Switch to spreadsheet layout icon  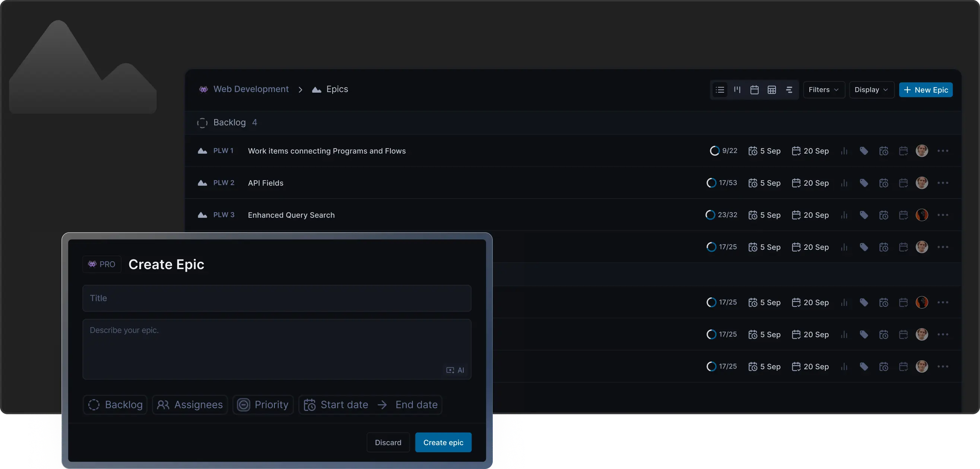tap(771, 90)
